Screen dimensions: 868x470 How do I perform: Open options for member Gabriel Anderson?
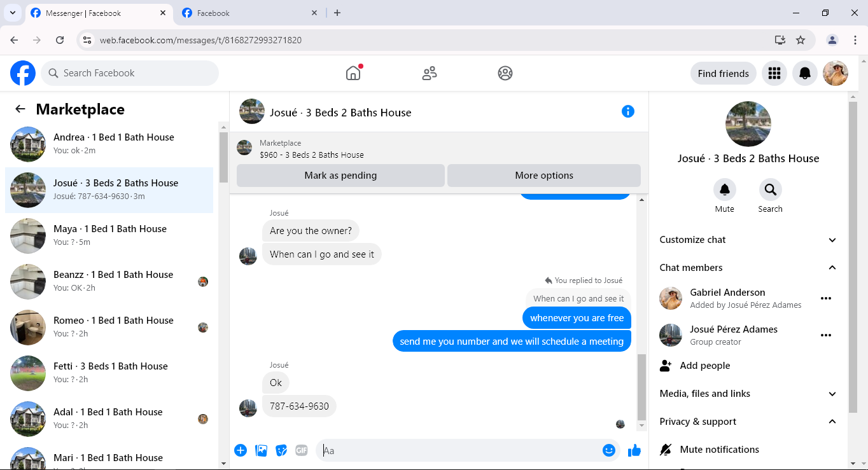826,298
